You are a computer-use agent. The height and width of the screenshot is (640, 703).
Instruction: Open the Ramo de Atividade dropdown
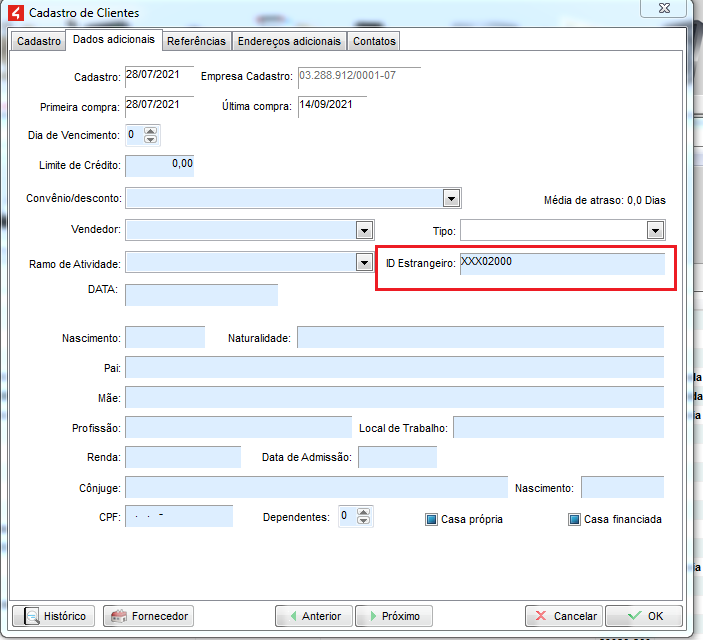click(364, 263)
